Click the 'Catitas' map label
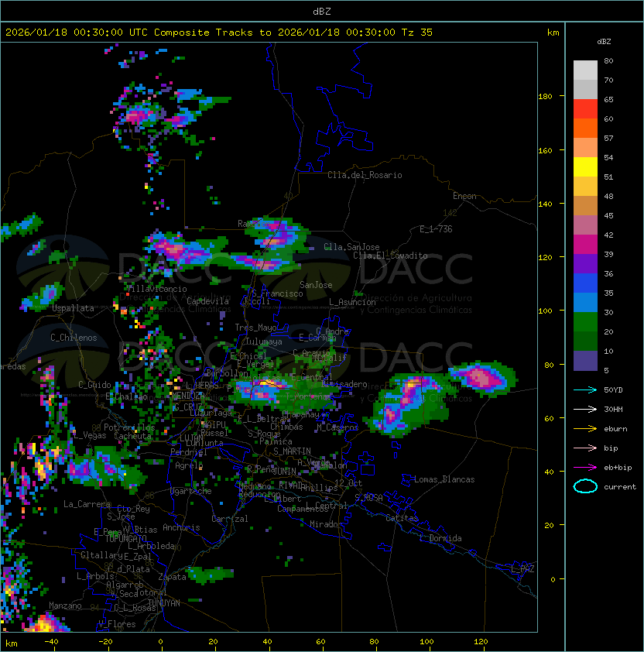This screenshot has width=644, height=652. pyautogui.click(x=402, y=518)
